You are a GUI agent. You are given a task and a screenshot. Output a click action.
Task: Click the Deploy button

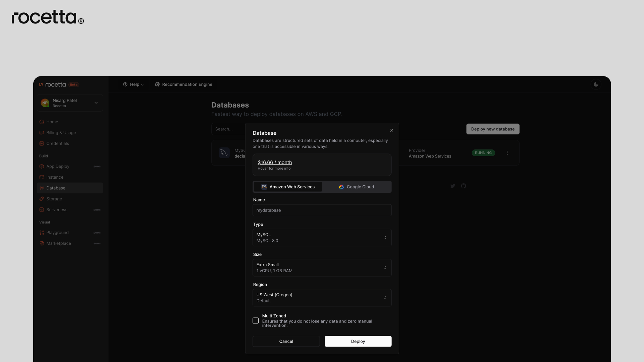coord(358,342)
